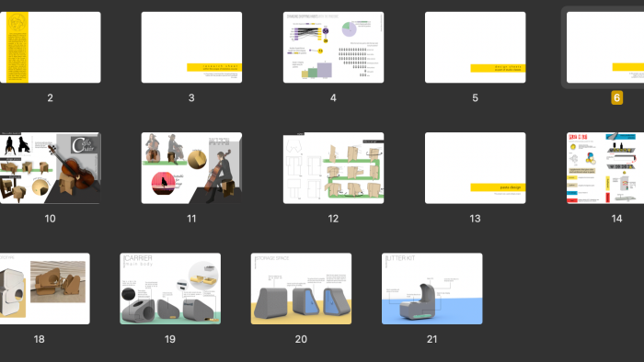Select slide 13 pasta design thumbnail

point(475,167)
